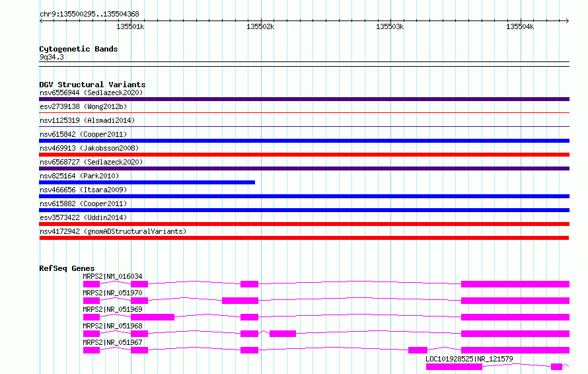Click the Cytogenetic Bands track title
Viewport: 588px width, 374px height.
pyautogui.click(x=79, y=49)
